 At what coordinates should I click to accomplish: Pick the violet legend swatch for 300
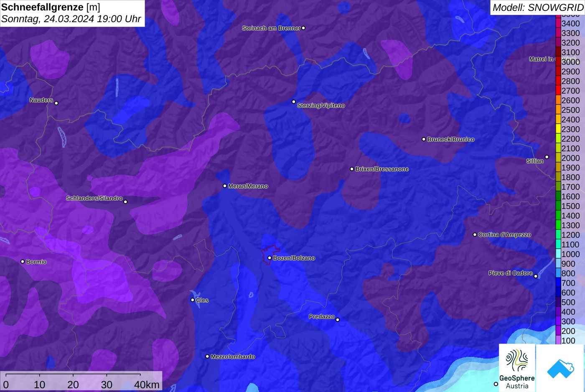click(558, 321)
